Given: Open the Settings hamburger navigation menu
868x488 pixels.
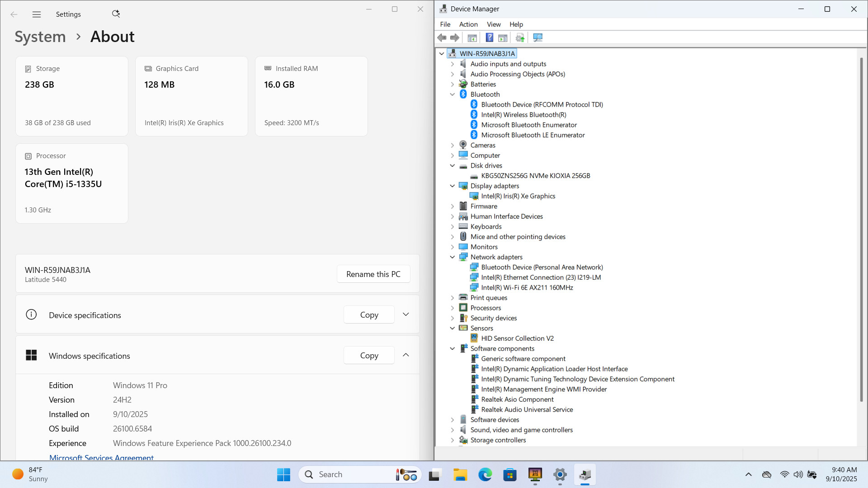Looking at the screenshot, I should tap(37, 14).
